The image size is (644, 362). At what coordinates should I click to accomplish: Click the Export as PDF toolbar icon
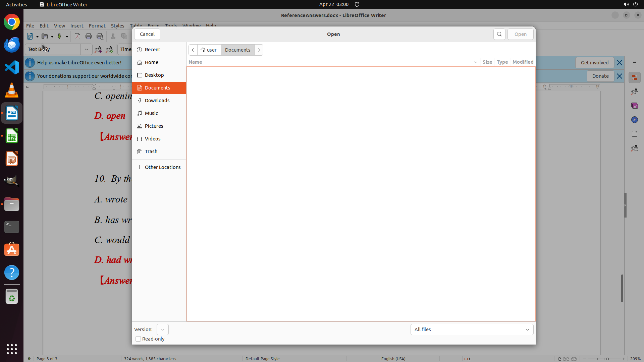(77, 37)
